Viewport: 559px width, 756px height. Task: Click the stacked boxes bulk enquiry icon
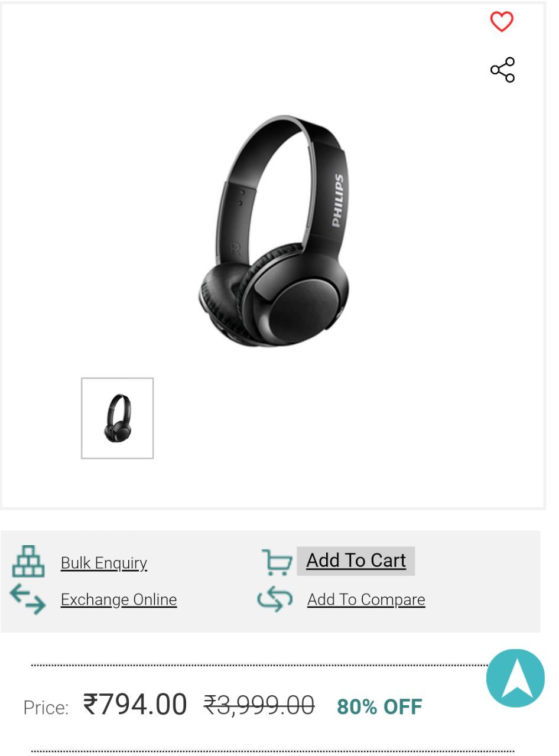tap(28, 561)
